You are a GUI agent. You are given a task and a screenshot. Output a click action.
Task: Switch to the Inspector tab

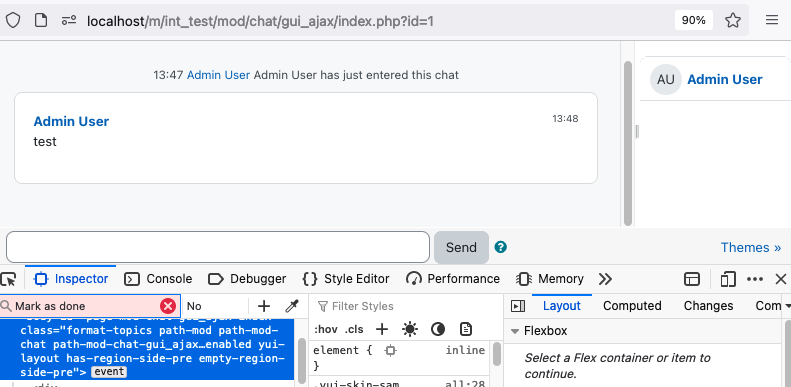click(x=71, y=279)
